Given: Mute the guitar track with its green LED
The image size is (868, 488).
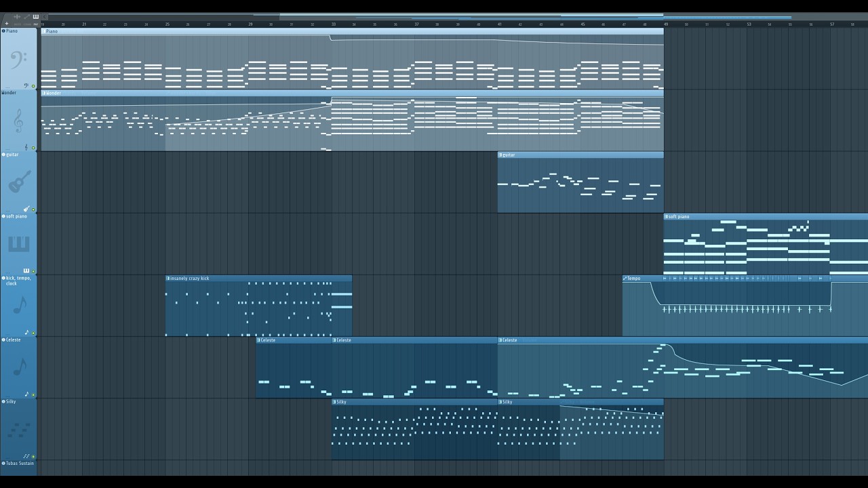Looking at the screenshot, I should [x=33, y=209].
